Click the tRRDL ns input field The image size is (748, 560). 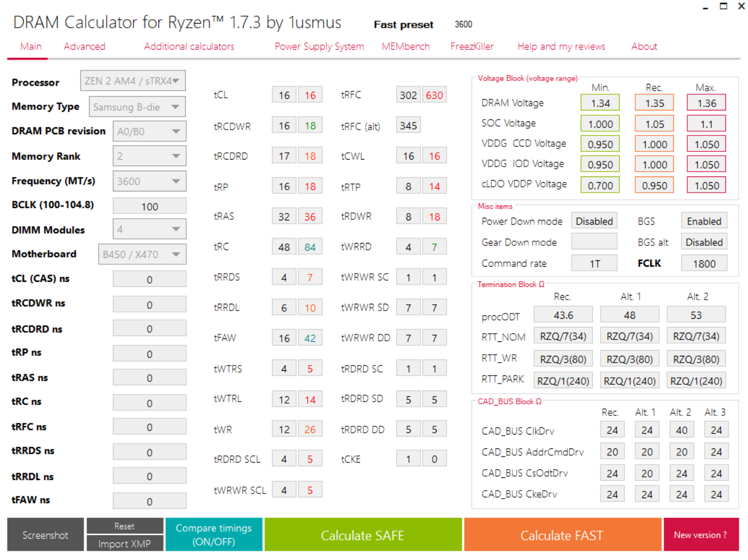coord(149,476)
